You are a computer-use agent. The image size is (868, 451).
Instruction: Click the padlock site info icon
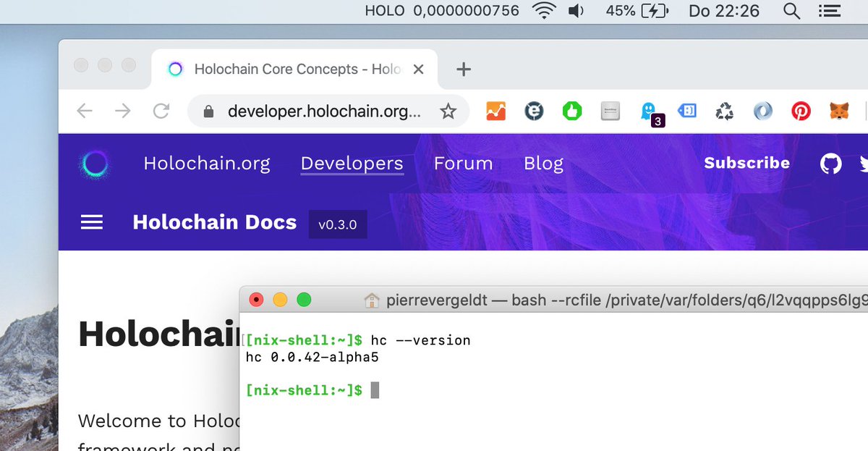tap(209, 111)
